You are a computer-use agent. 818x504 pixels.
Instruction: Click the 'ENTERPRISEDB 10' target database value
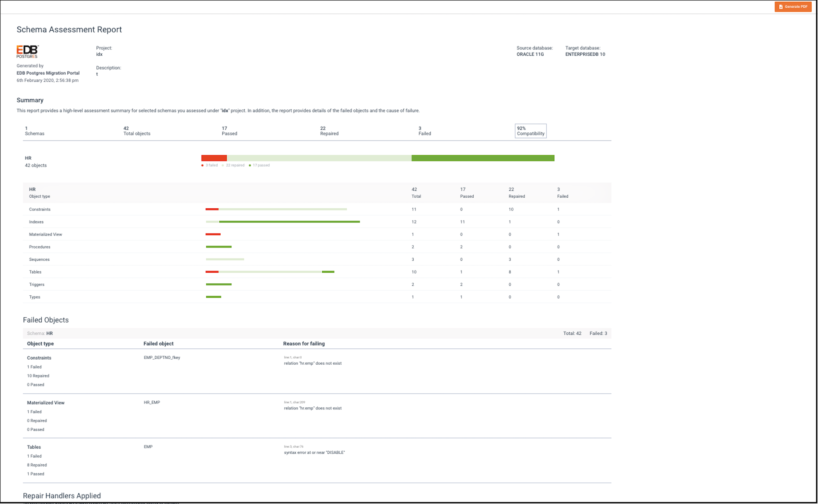coord(585,55)
